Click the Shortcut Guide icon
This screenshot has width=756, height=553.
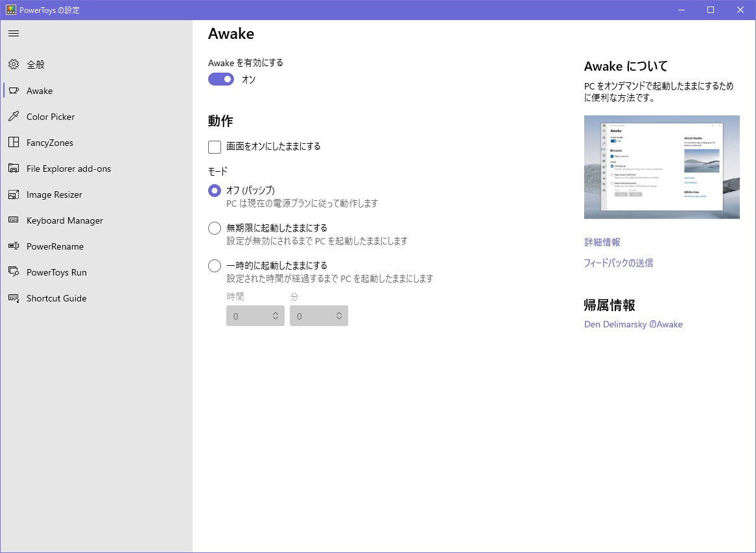14,298
